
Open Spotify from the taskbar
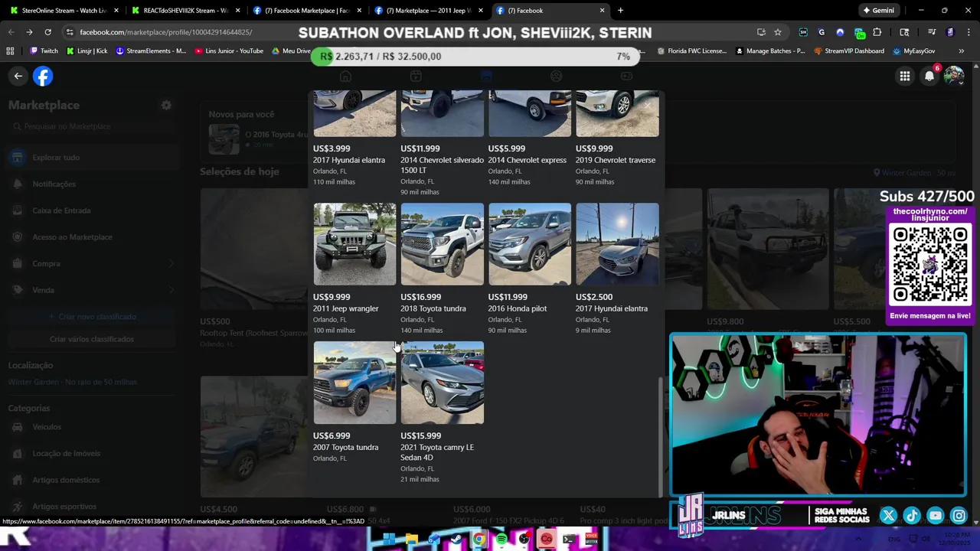[x=501, y=540]
